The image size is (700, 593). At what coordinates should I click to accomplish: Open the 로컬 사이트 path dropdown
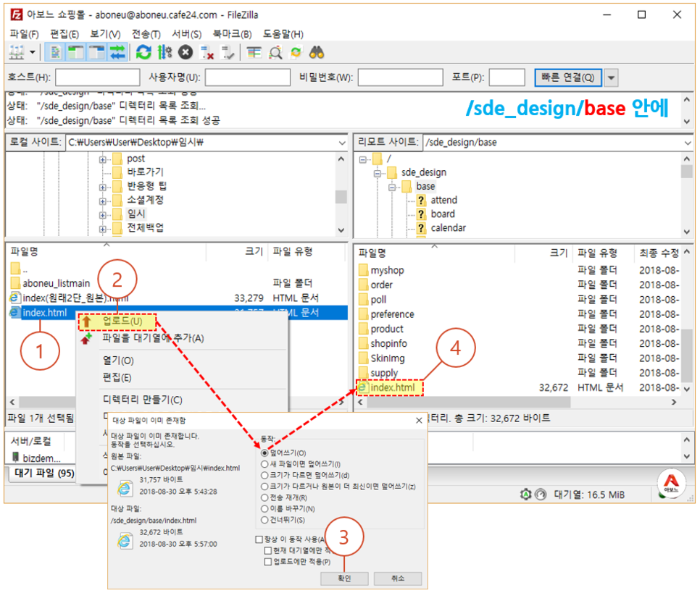[x=342, y=143]
